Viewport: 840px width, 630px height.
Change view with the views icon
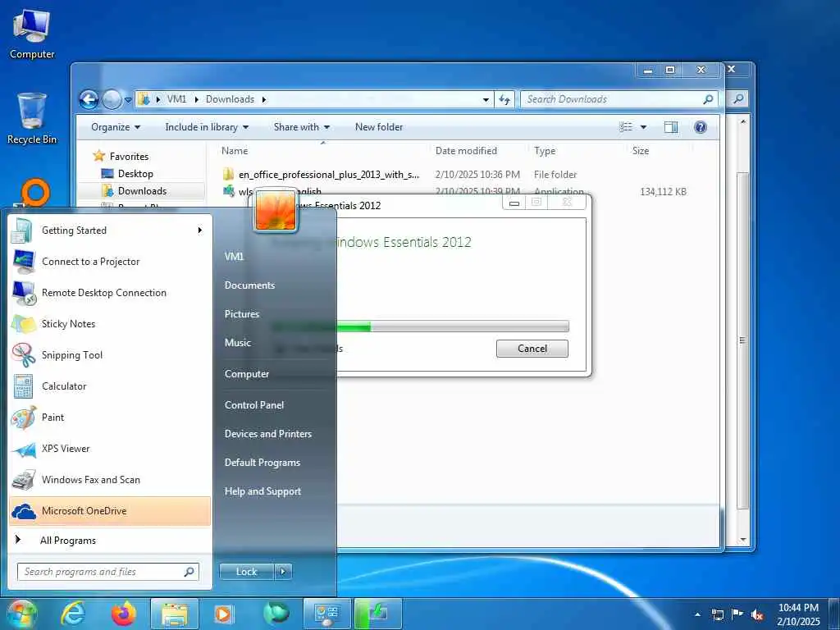626,127
